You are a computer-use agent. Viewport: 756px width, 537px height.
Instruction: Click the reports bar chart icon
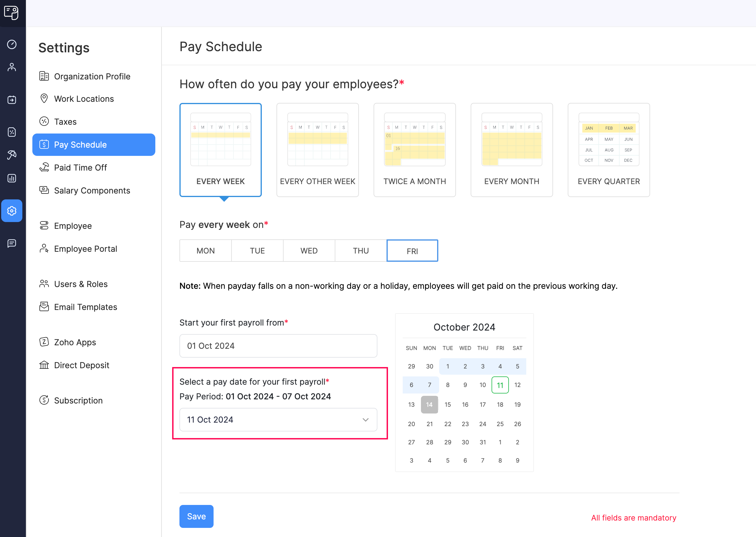tap(12, 178)
